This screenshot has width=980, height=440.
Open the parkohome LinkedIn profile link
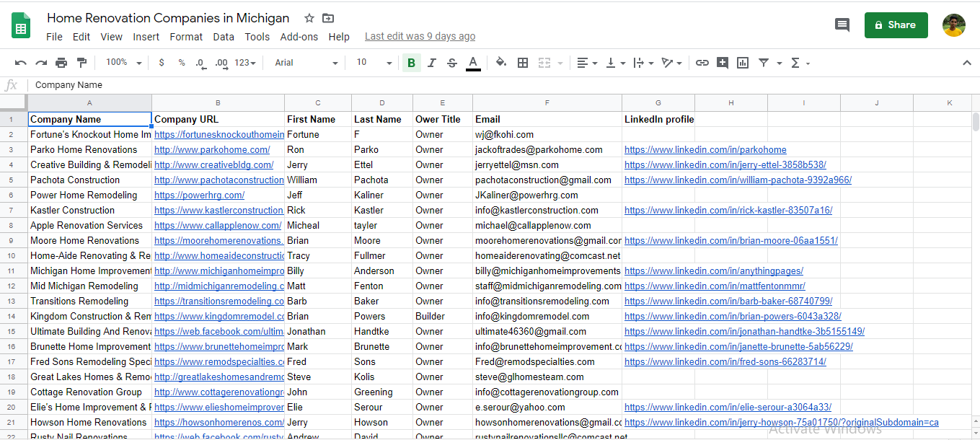[x=705, y=150]
